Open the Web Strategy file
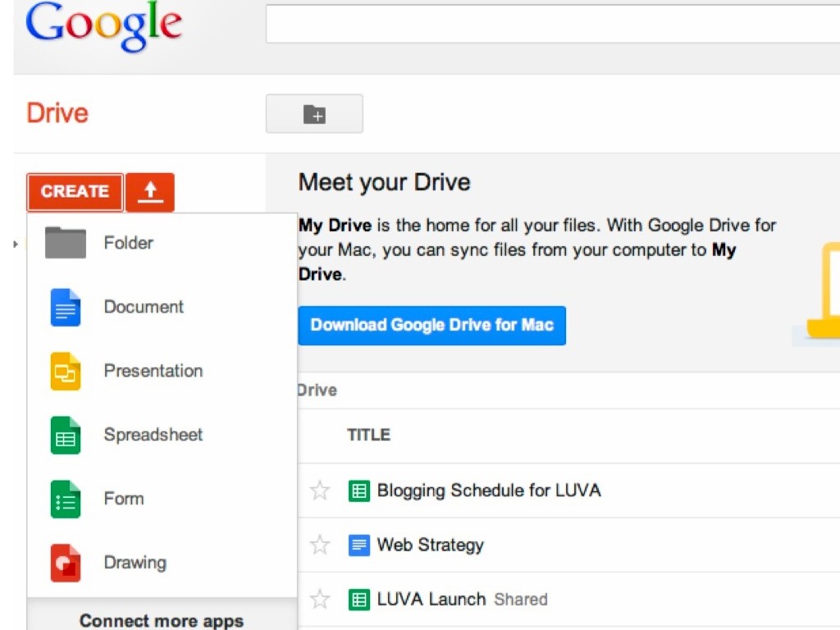The height and width of the screenshot is (630, 840). pyautogui.click(x=430, y=545)
